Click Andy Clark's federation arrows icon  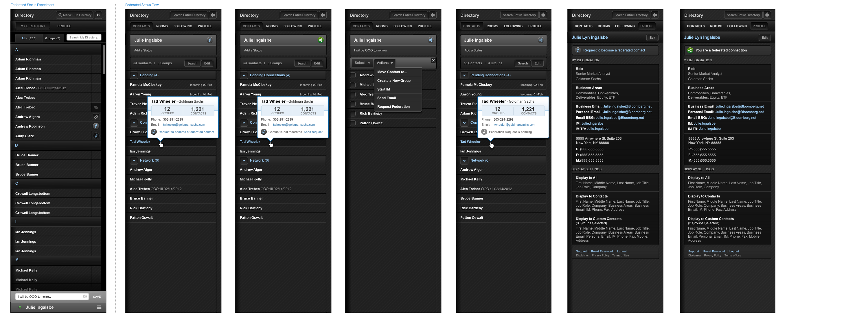96,136
